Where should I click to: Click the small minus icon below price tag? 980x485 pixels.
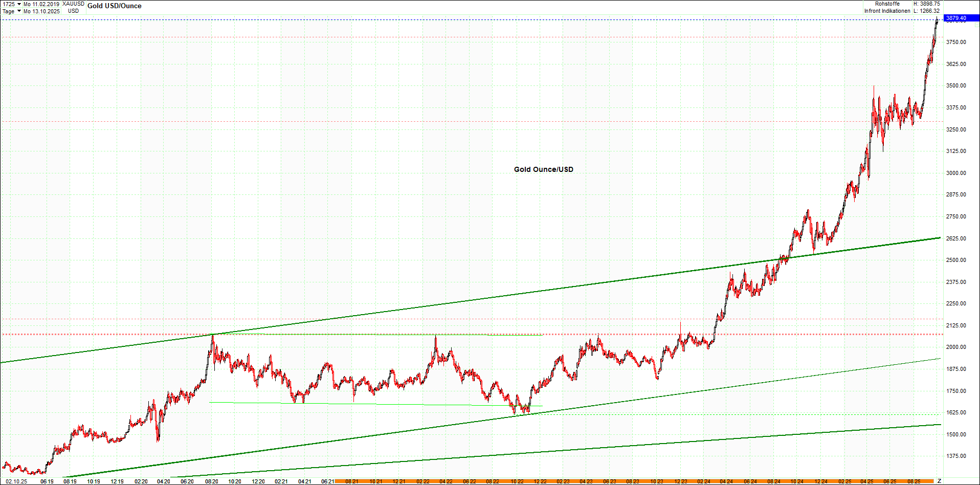click(x=976, y=25)
